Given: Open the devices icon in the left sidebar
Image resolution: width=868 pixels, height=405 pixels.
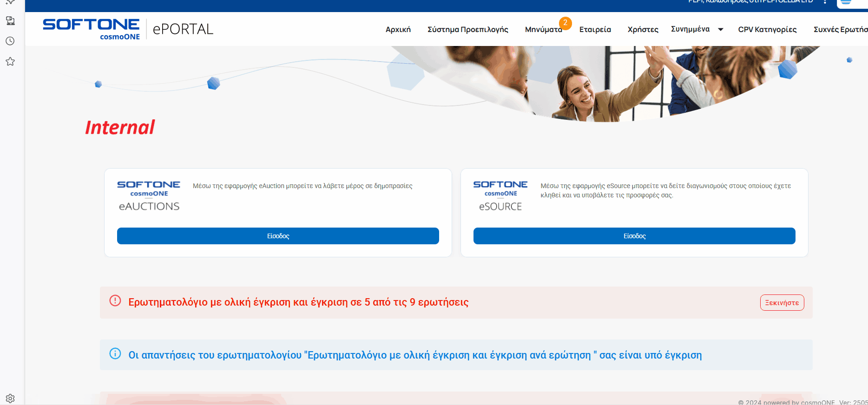Looking at the screenshot, I should point(10,21).
